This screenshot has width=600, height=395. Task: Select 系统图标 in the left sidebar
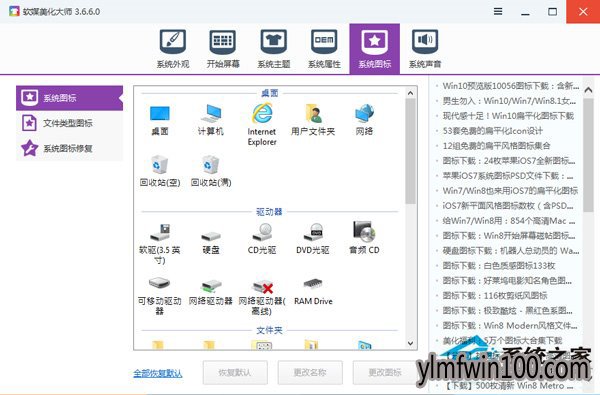point(69,98)
